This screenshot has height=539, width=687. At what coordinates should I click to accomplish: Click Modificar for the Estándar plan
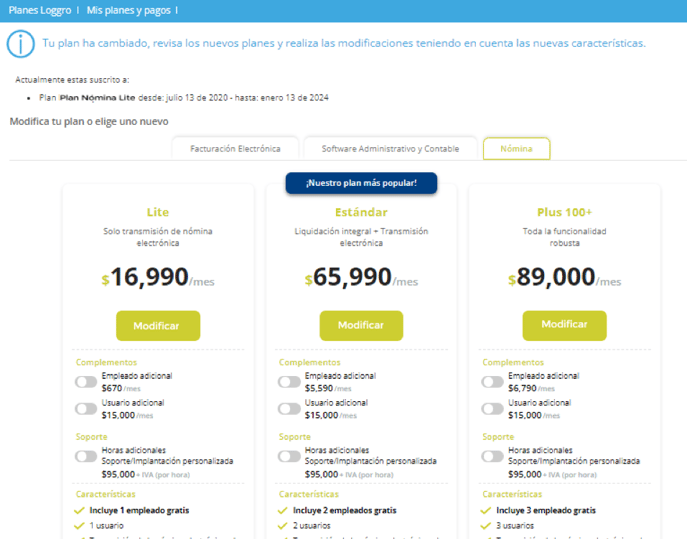[361, 326]
